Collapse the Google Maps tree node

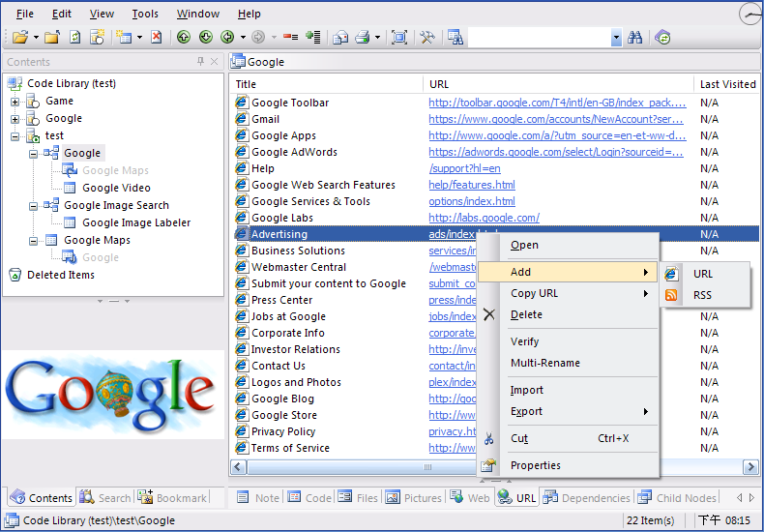click(x=33, y=241)
